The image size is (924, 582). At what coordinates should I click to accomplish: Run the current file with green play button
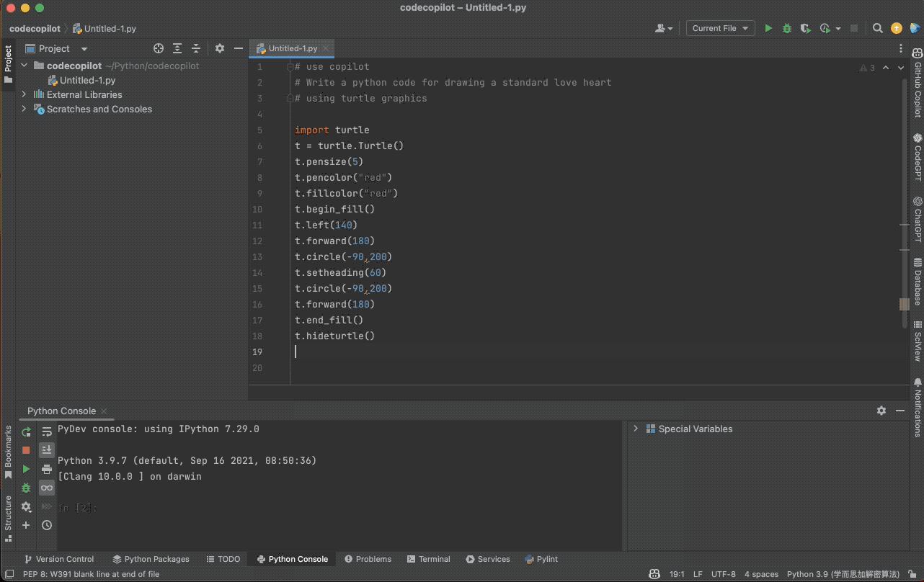(x=768, y=29)
